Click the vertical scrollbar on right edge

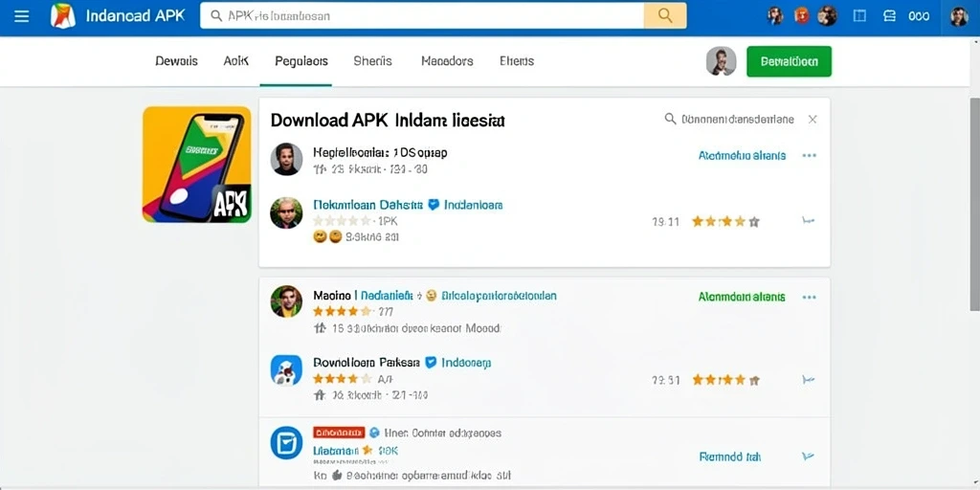point(974,204)
